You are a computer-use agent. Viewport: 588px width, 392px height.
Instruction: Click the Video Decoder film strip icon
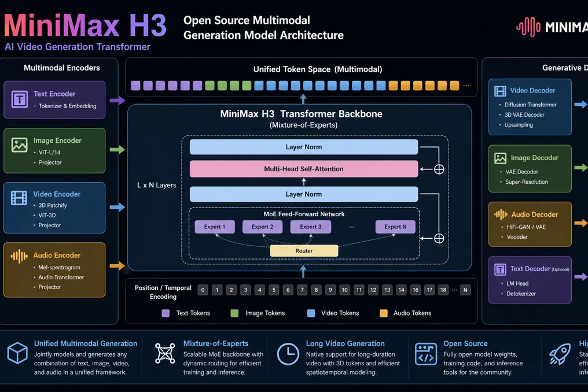[x=500, y=91]
